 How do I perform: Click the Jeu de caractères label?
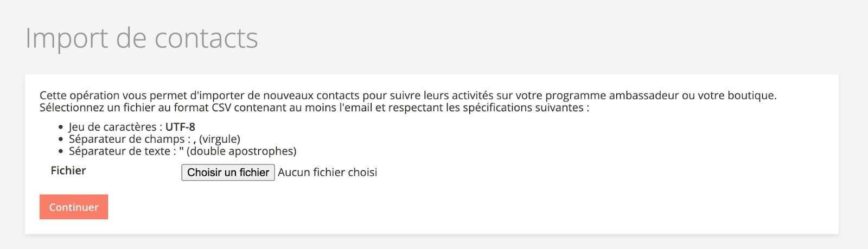112,127
